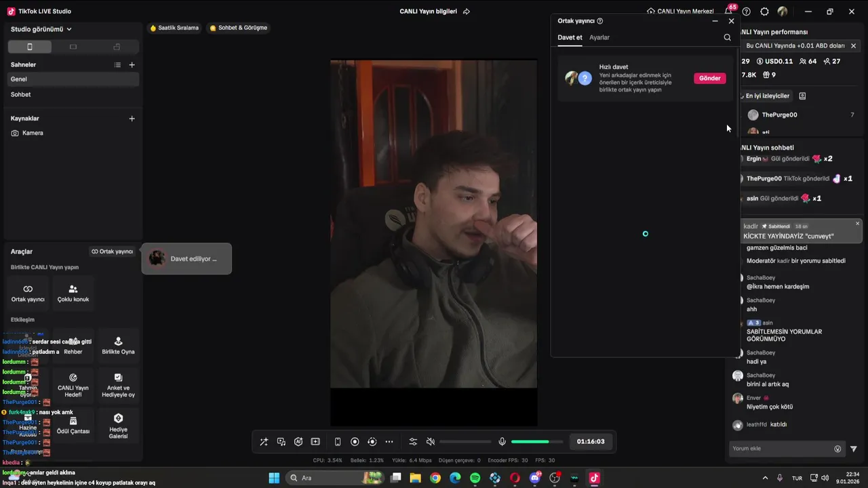Click the Gönder quick invite button
This screenshot has width=868, height=488.
coord(709,78)
